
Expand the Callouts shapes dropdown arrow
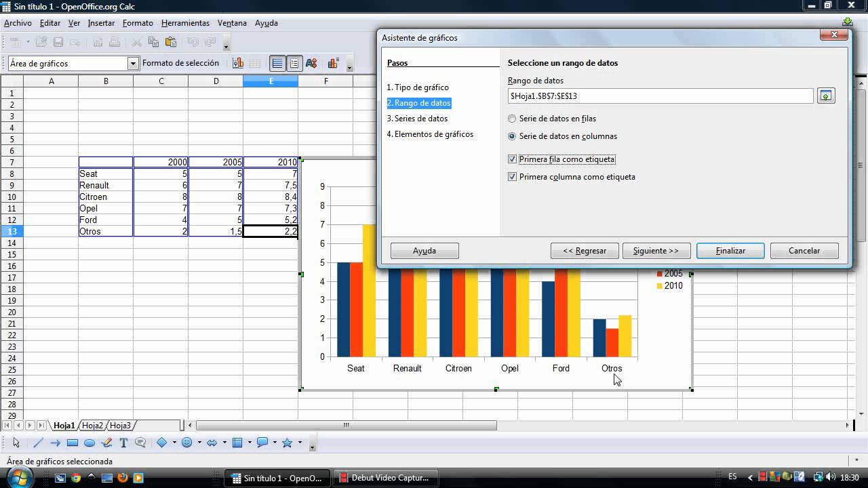tap(275, 443)
